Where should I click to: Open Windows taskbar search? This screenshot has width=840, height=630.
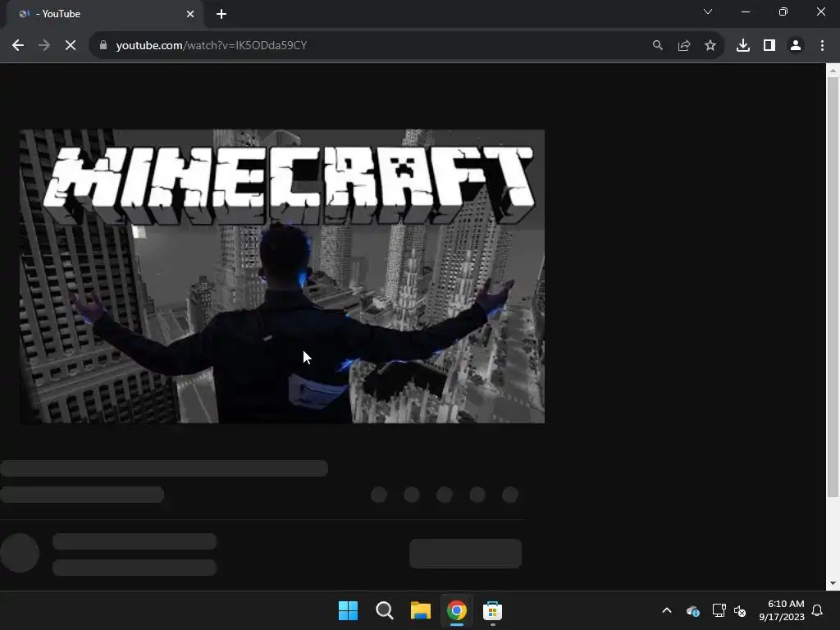(385, 610)
